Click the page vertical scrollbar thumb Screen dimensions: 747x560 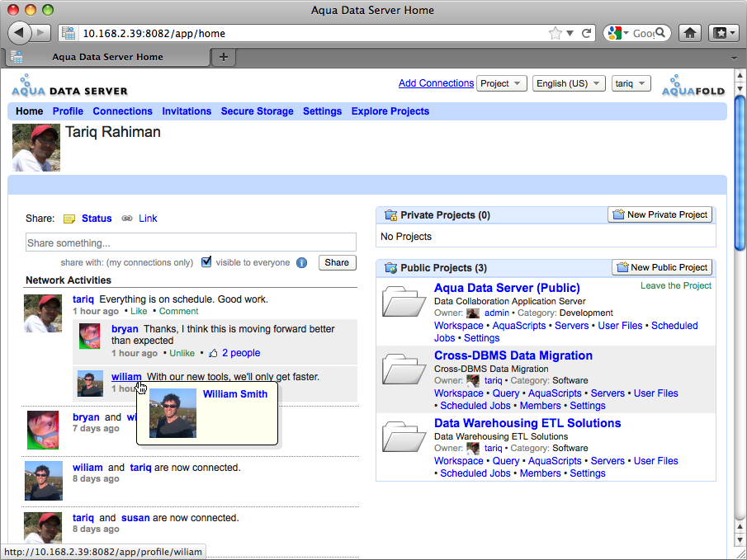coord(740,172)
